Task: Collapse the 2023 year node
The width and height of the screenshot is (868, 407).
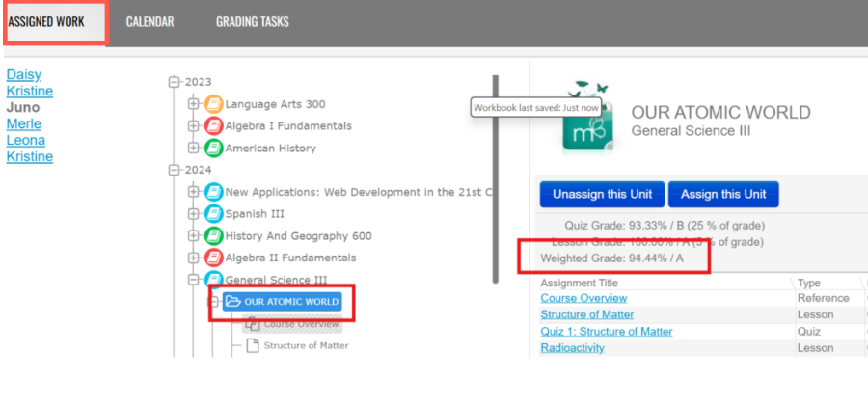Action: [x=175, y=82]
